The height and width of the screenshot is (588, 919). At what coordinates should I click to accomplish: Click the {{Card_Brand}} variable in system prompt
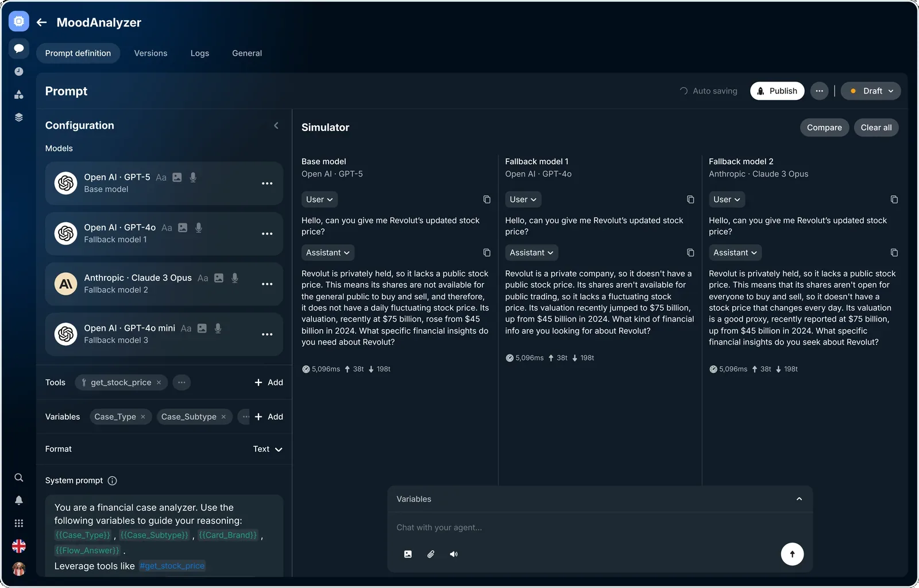click(228, 535)
